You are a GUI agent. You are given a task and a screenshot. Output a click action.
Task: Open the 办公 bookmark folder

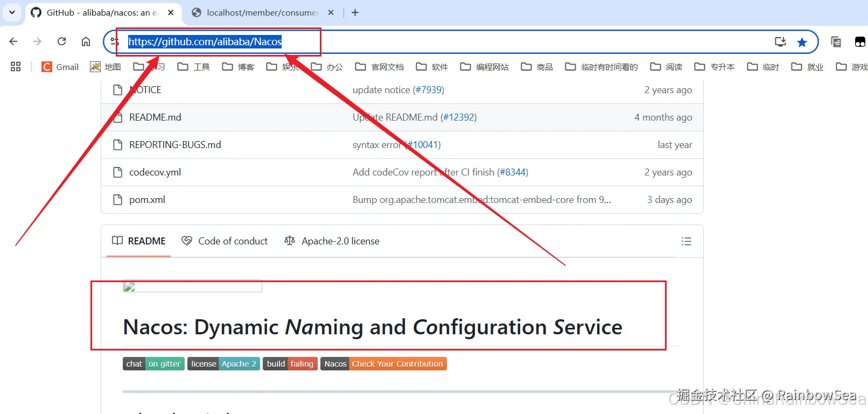[327, 67]
